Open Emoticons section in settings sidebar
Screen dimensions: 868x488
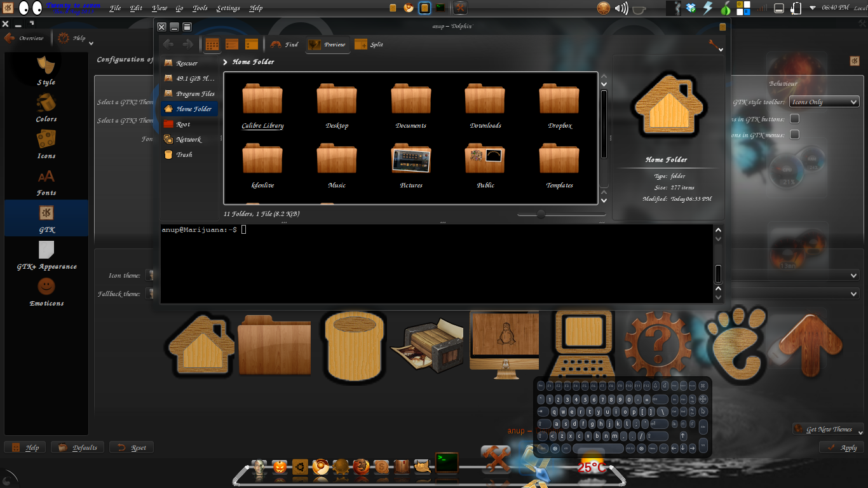pyautogui.click(x=46, y=291)
